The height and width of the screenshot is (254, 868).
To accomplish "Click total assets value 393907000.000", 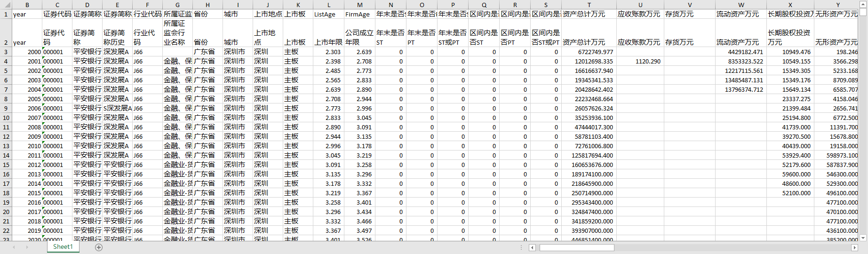I will [x=589, y=230].
